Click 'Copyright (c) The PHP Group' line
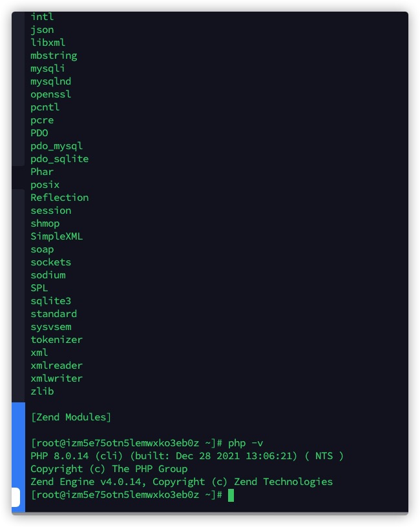Screen dimensions: 420x527 point(109,469)
